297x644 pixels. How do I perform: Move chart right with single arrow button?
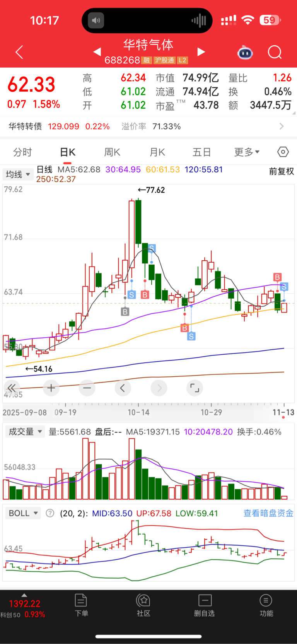click(x=159, y=388)
